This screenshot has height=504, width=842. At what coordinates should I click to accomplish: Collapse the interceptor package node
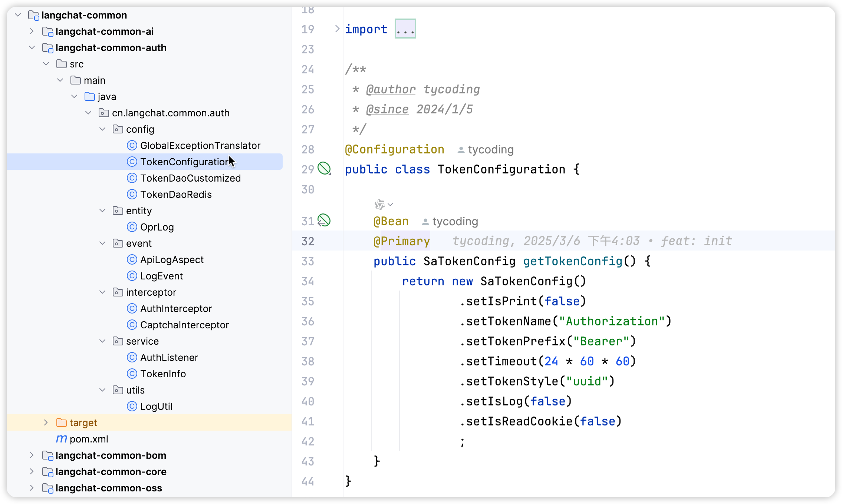pyautogui.click(x=102, y=292)
